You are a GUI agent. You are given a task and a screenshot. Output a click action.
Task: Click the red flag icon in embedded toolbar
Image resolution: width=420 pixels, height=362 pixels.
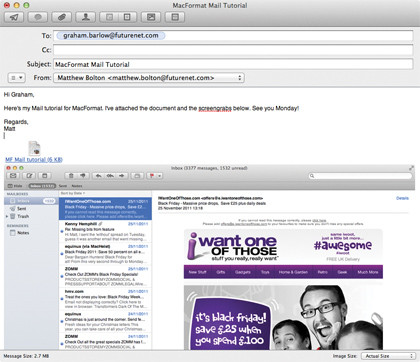[152, 176]
